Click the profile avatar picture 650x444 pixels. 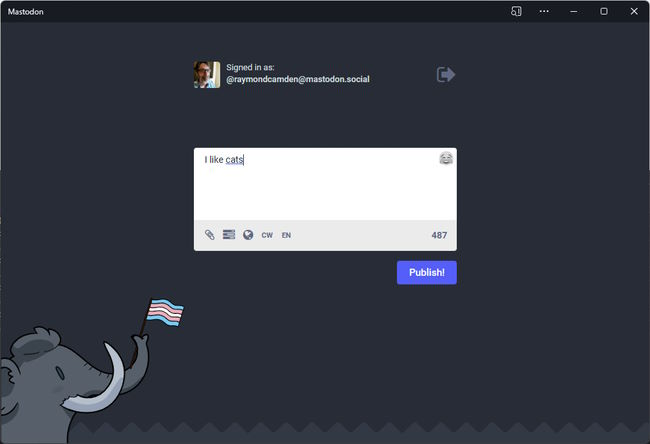coord(207,75)
